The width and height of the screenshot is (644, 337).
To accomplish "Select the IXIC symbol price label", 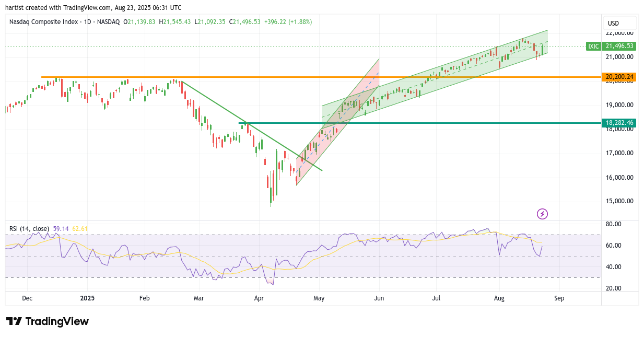I will point(593,46).
